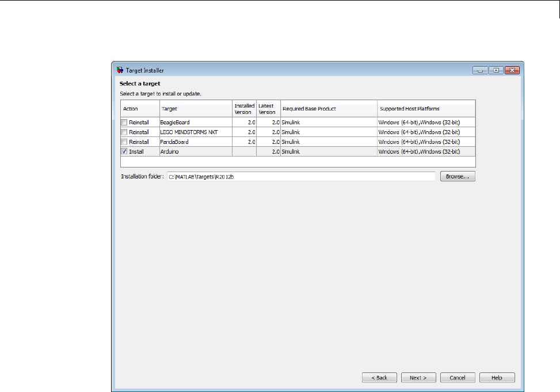Check the LEGO MINDSTORMS NXT Reinstall checkbox
560x392 pixels.
click(124, 132)
